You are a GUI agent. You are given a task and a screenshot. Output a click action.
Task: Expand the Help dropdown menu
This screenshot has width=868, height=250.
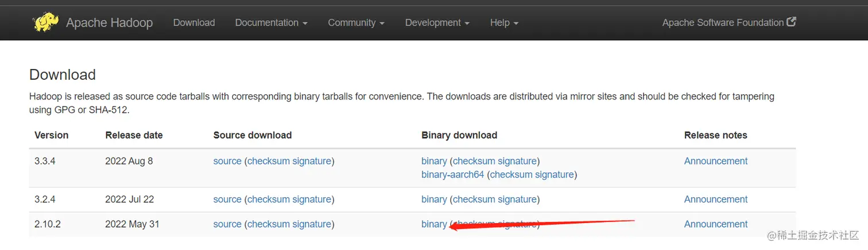[x=504, y=23]
